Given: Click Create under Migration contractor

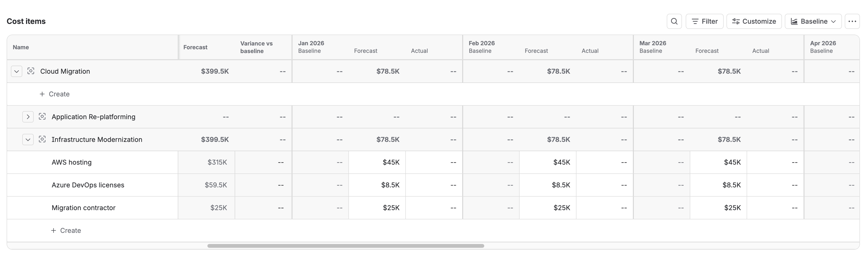Looking at the screenshot, I should [66, 230].
